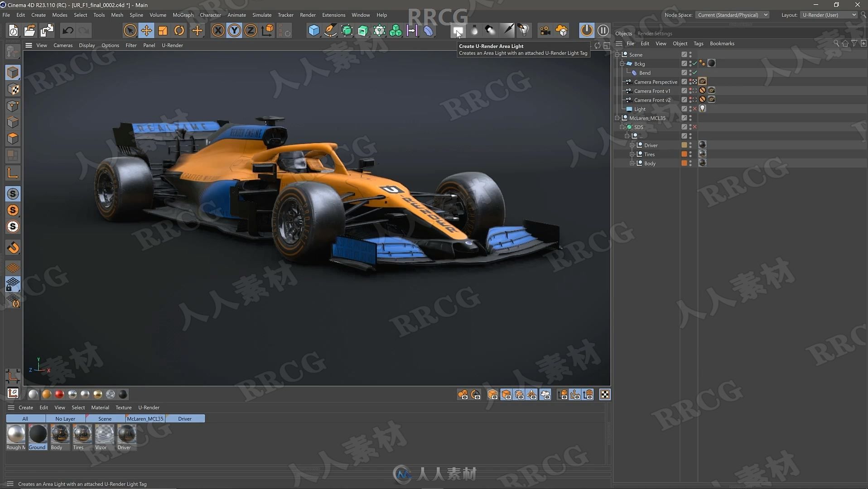Click the red sphere material preset
Viewport: 868px width, 489px height.
click(x=59, y=394)
